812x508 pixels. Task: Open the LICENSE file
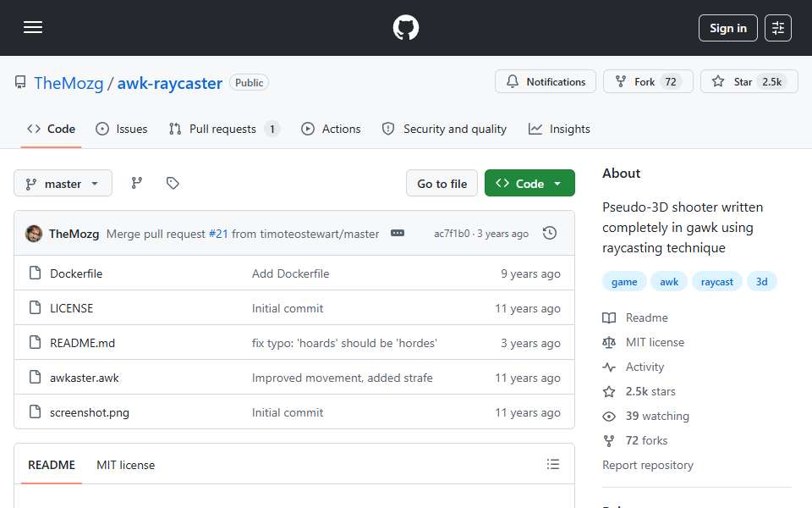[x=71, y=308]
